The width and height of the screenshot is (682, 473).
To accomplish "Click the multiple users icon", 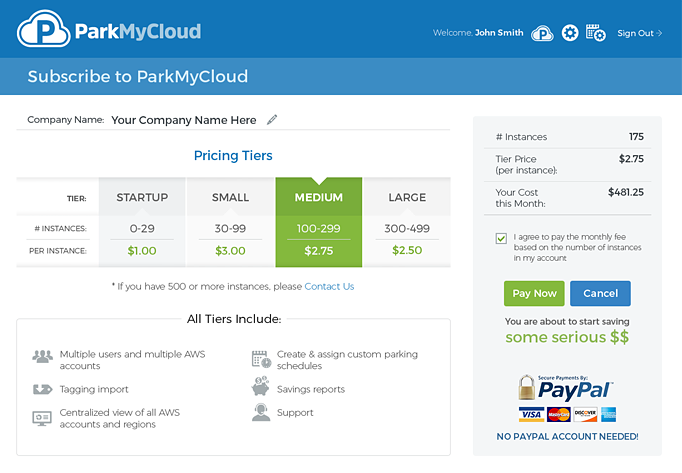I will coord(42,357).
